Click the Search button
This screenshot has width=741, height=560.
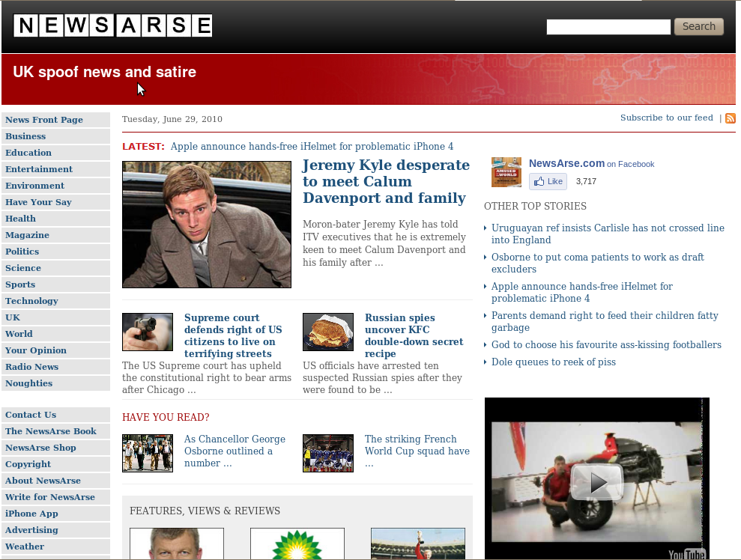coord(699,26)
